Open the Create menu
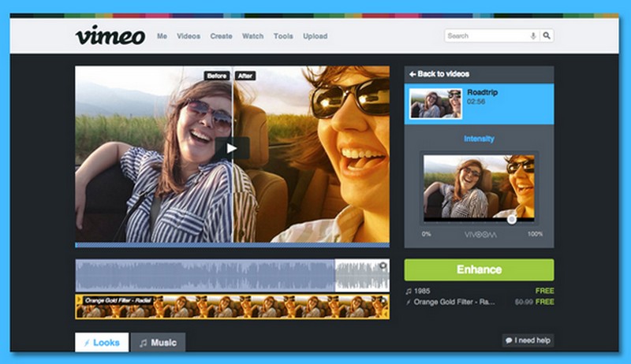Viewport: 631px width, 364px height. pyautogui.click(x=221, y=36)
